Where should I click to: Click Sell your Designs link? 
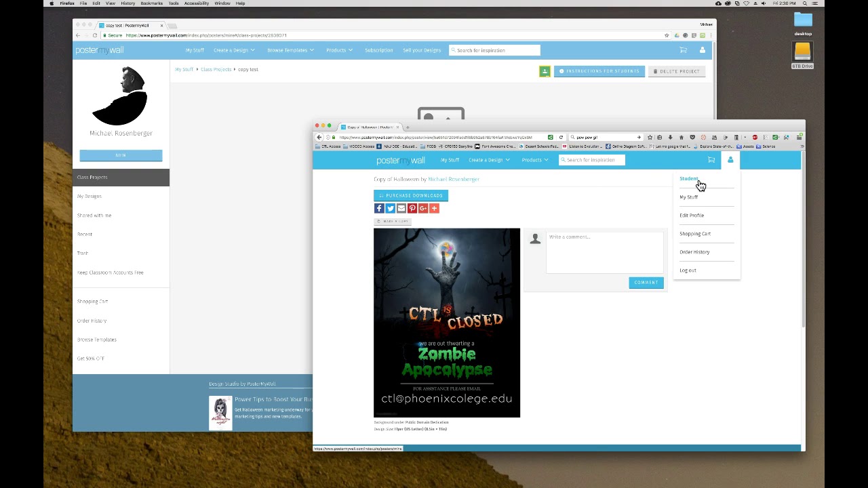click(422, 50)
